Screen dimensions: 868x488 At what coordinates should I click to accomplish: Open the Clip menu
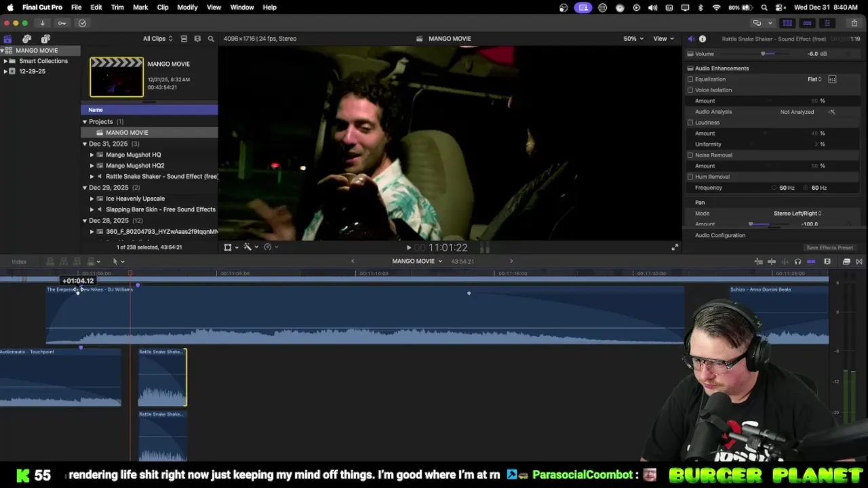tap(163, 7)
